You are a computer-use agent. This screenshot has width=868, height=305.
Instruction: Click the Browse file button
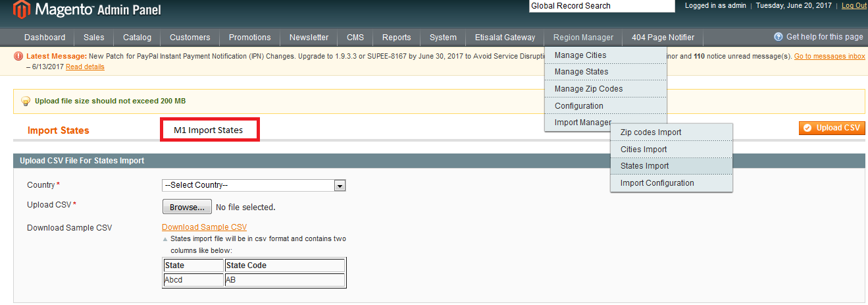pos(187,207)
